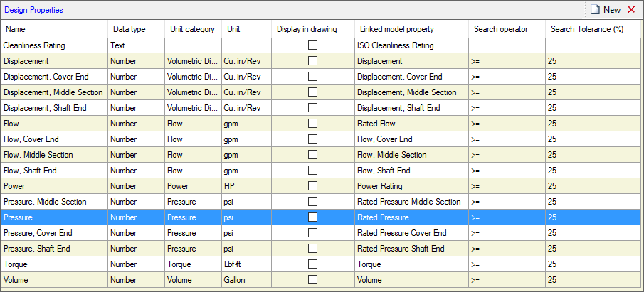The image size is (644, 292).
Task: Enable Display in drawing for Cleanliness Rating
Action: point(312,45)
